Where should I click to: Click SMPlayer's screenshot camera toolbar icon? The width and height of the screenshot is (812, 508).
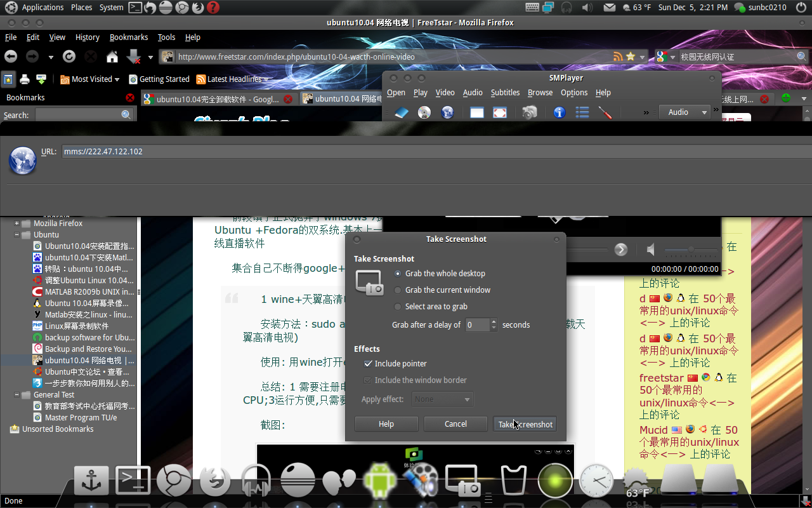coord(529,112)
